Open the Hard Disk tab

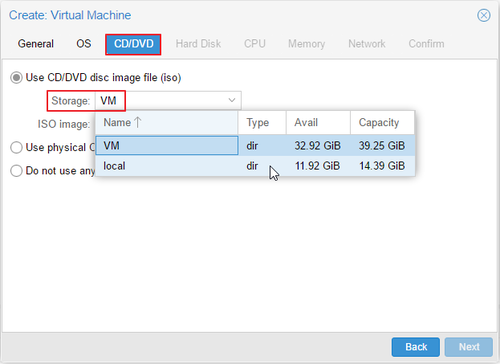[198, 44]
